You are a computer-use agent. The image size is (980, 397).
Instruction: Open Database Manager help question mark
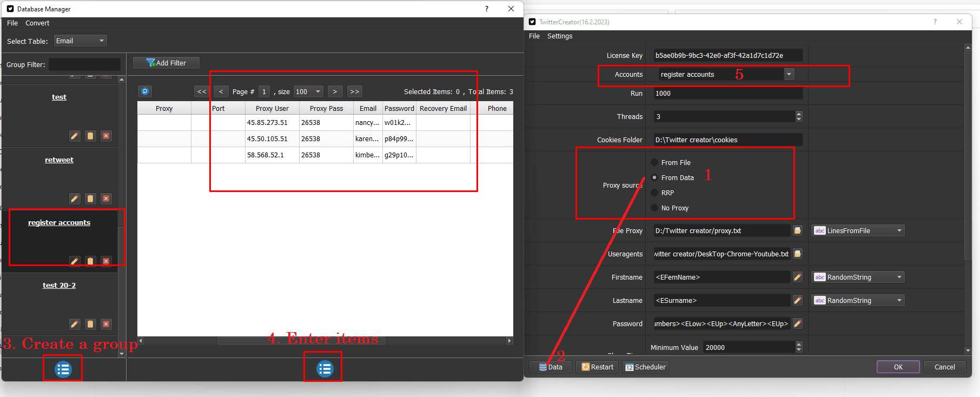487,9
